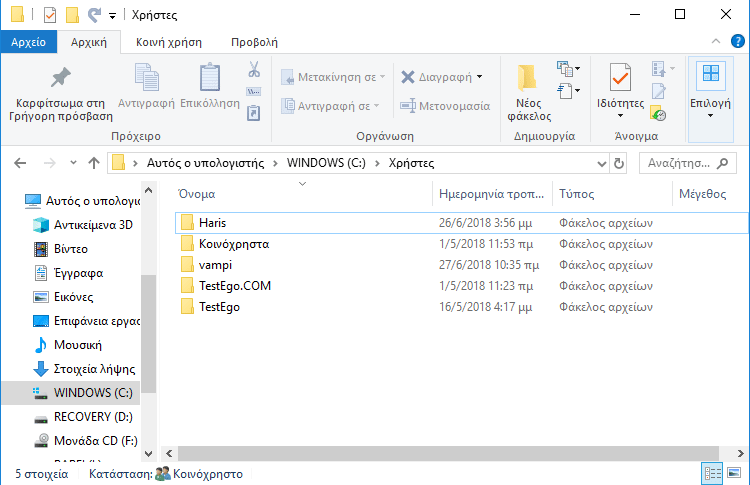Sort by Ημερομηνία τροπ... column header
750x485 pixels.
[492, 194]
